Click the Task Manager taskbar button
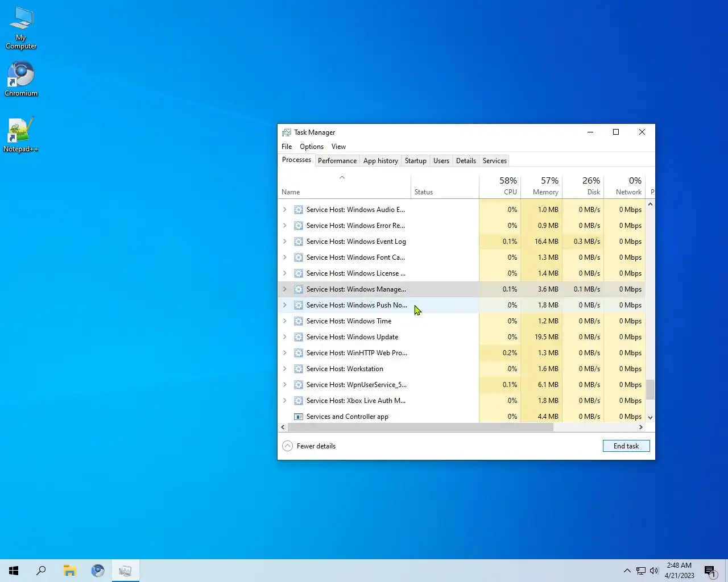This screenshot has height=582, width=728. coord(125,571)
